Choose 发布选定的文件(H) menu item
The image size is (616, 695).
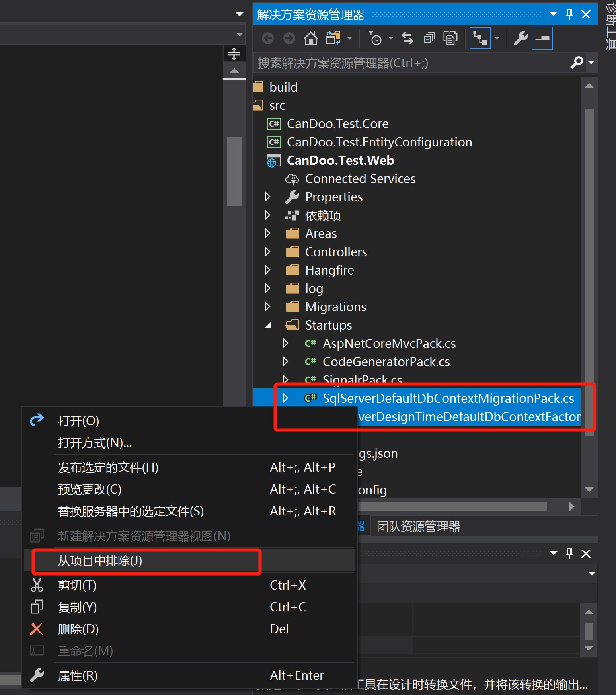189,467
